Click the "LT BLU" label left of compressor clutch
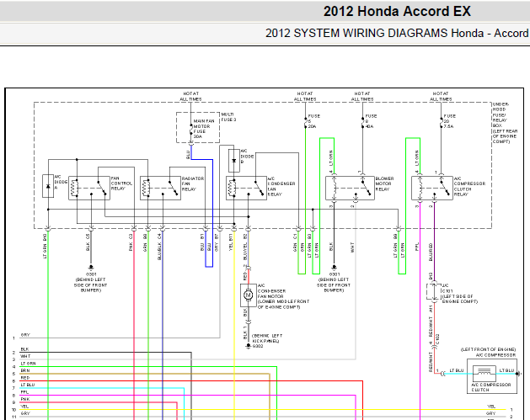530x420 pixels. click(x=457, y=370)
